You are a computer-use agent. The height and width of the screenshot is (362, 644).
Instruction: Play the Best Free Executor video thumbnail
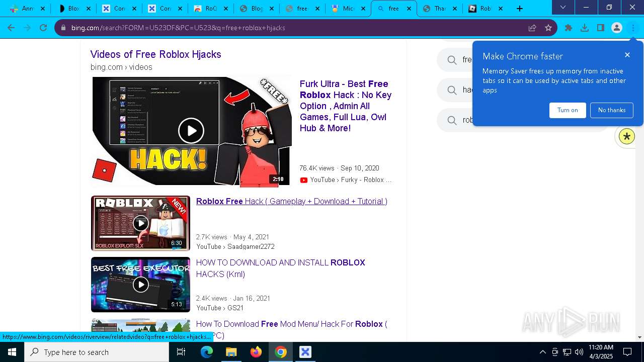click(x=140, y=285)
